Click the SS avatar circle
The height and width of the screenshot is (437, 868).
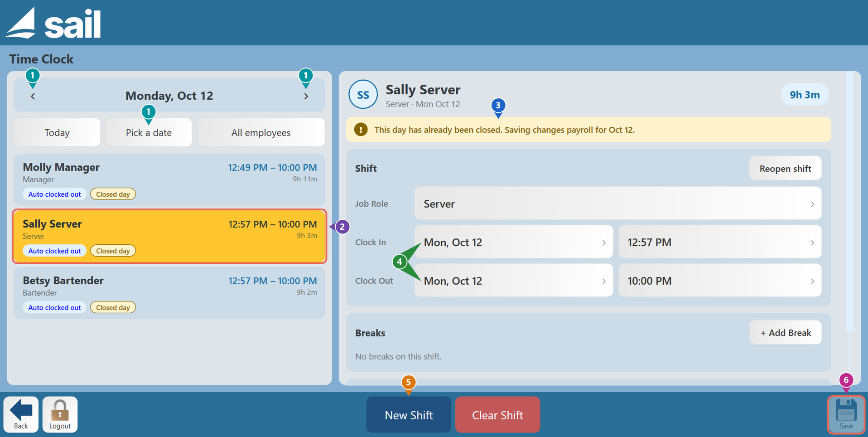(363, 94)
